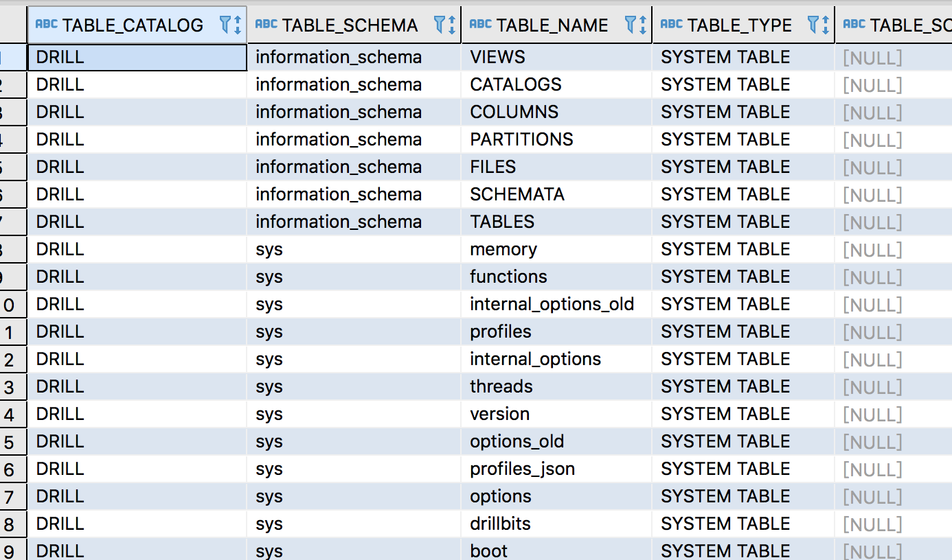The width and height of the screenshot is (952, 560).
Task: Select the options cell
Action: tap(557, 496)
